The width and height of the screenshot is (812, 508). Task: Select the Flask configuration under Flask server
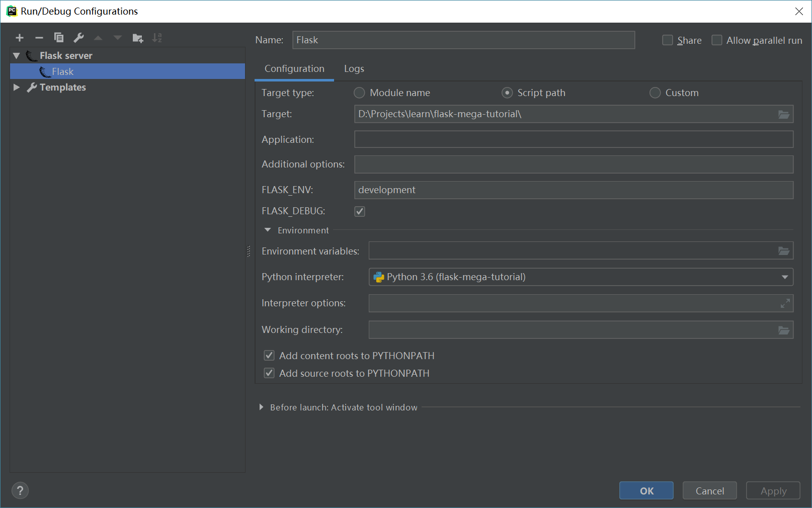click(x=62, y=71)
